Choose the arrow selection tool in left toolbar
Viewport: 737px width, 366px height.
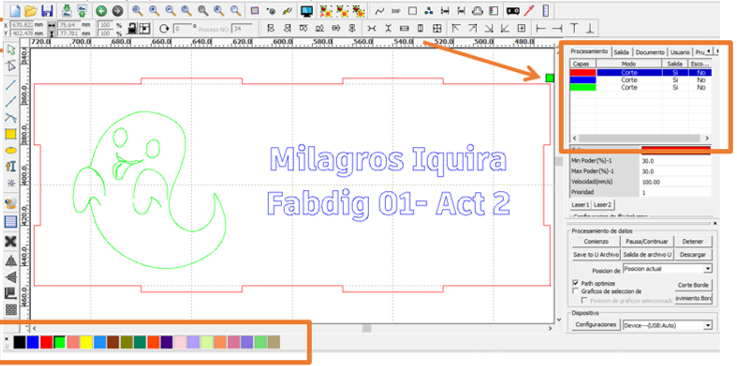point(11,50)
